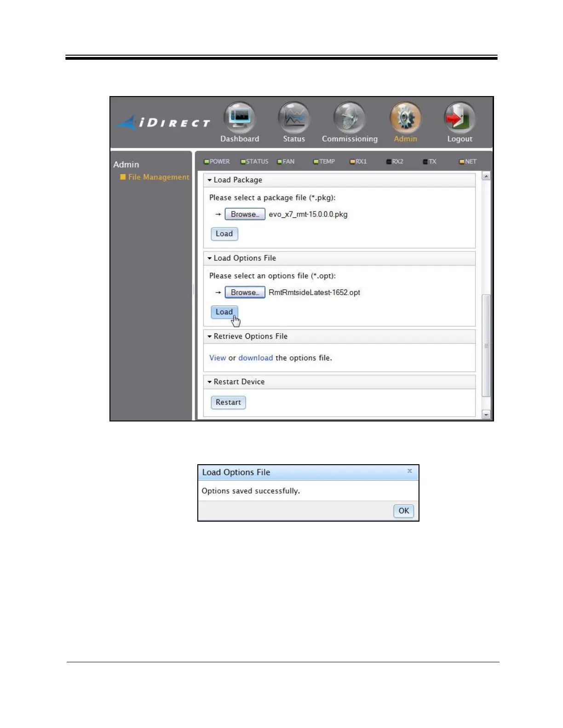The height and width of the screenshot is (728, 563).
Task: Select the Admin gear icon
Action: point(405,117)
